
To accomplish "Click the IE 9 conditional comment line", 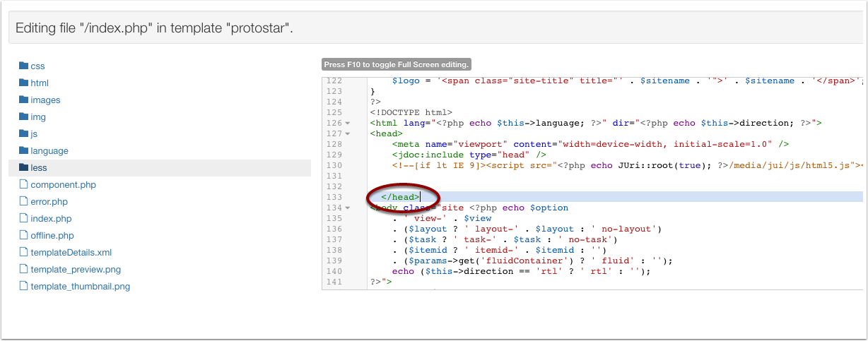I will pyautogui.click(x=628, y=165).
